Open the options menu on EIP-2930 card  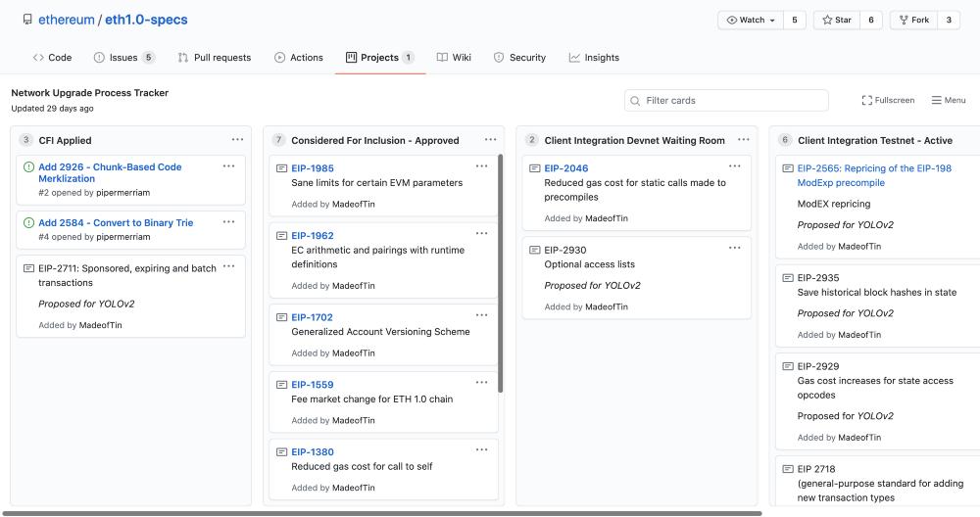[734, 248]
